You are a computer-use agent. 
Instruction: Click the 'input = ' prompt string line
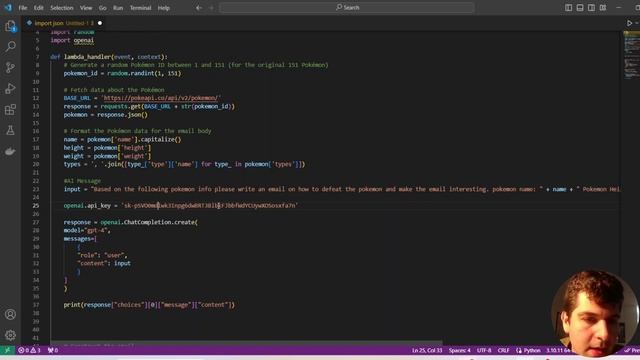click(342, 189)
